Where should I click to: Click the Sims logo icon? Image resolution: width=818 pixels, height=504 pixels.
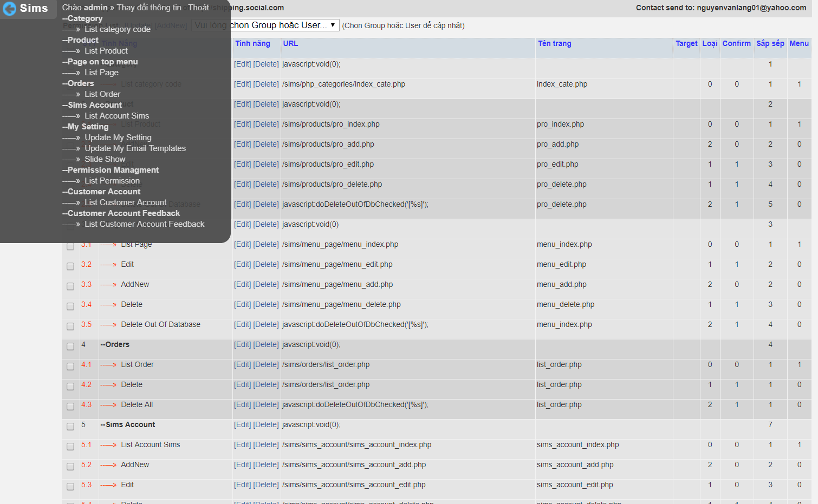[10, 9]
